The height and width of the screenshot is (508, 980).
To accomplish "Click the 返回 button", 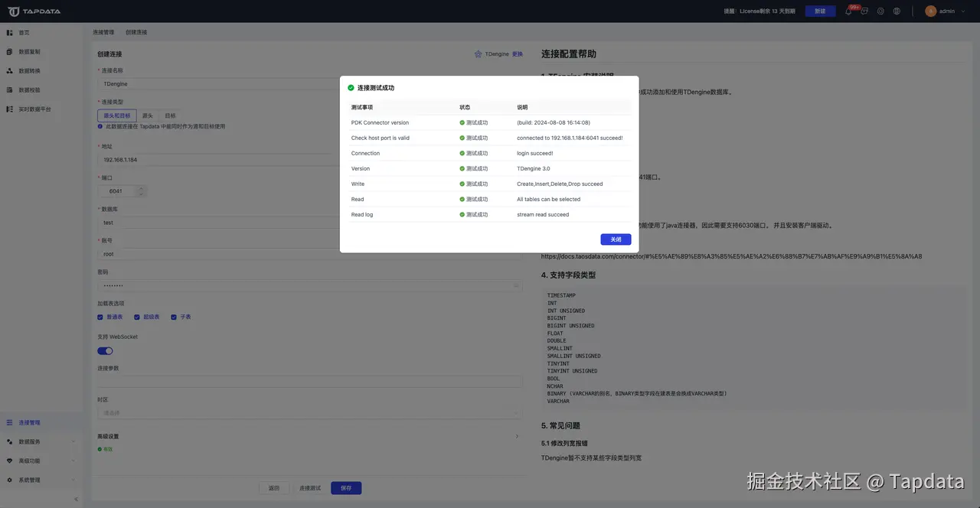I will 274,488.
